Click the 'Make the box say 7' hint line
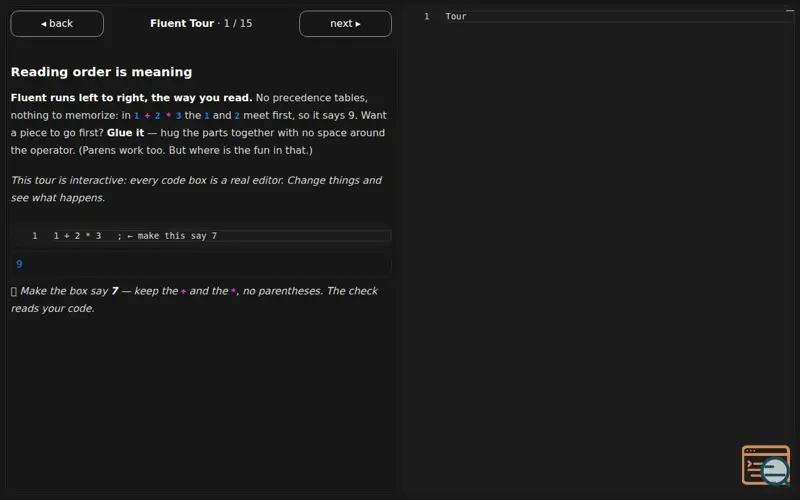Image resolution: width=800 pixels, height=500 pixels. coord(194,299)
